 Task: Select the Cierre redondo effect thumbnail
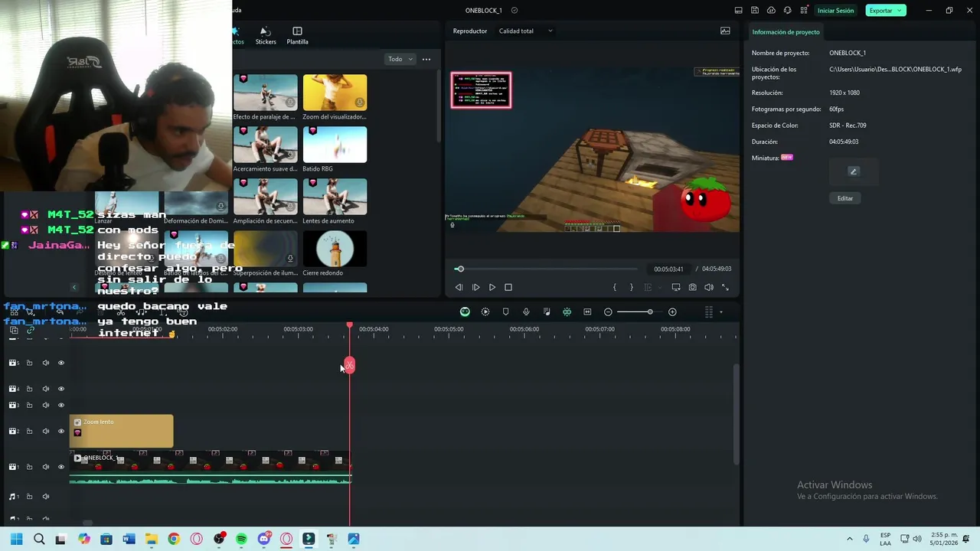pyautogui.click(x=335, y=249)
